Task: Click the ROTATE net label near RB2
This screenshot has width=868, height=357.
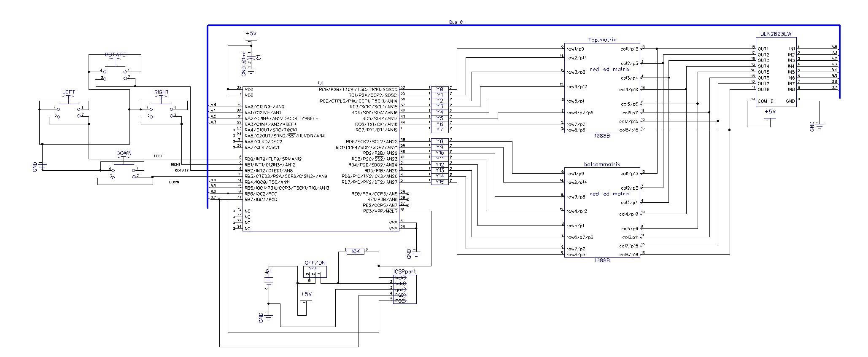Action: pos(182,170)
